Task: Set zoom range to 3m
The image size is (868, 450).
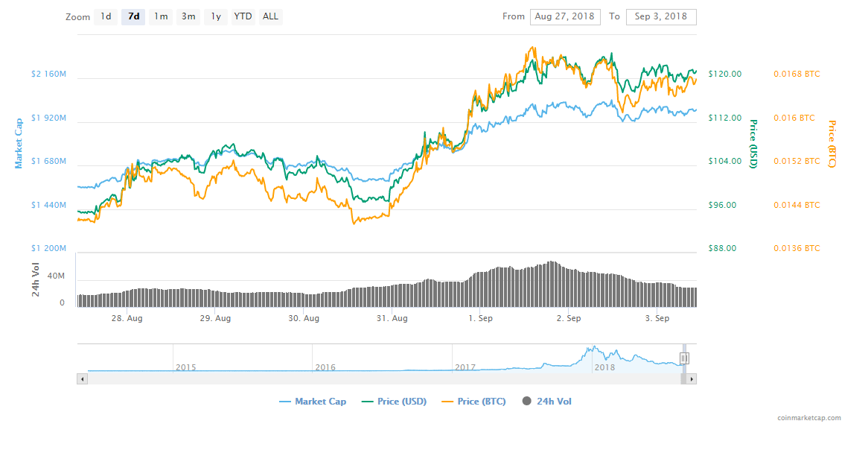Action: click(188, 16)
